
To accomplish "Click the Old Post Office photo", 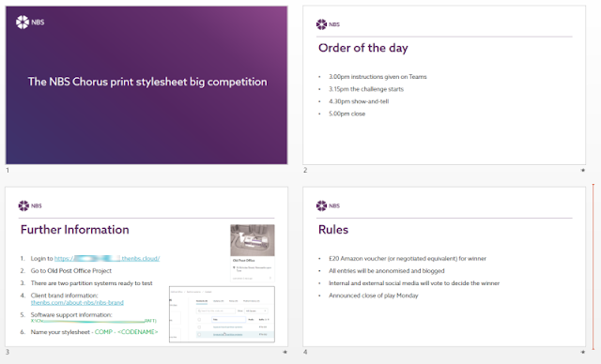I will coord(253,240).
